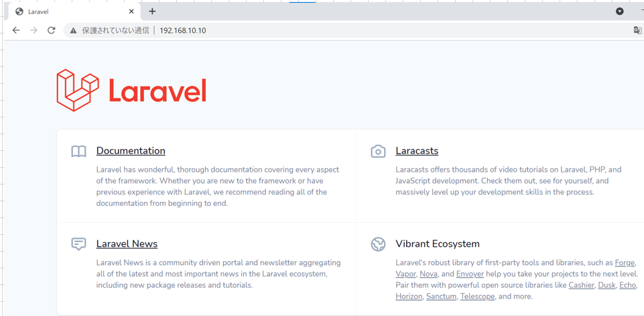The height and width of the screenshot is (316, 644).
Task: Click the Vibrant Ecosystem heading
Action: click(x=438, y=244)
